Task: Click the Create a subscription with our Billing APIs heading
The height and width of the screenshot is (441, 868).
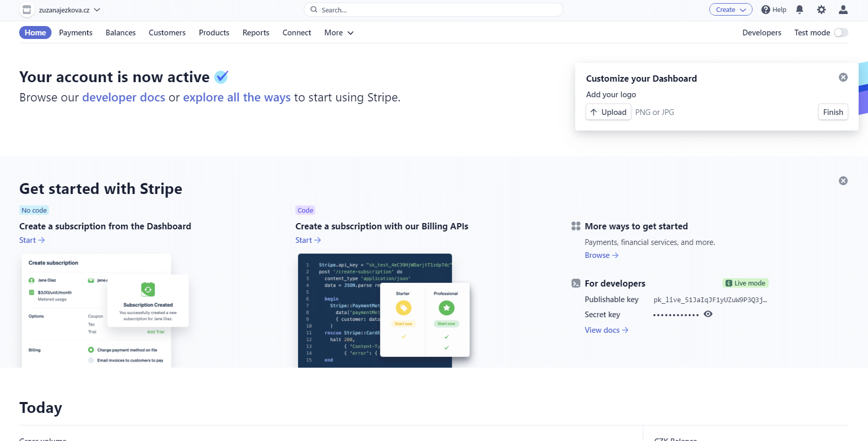Action: click(382, 226)
